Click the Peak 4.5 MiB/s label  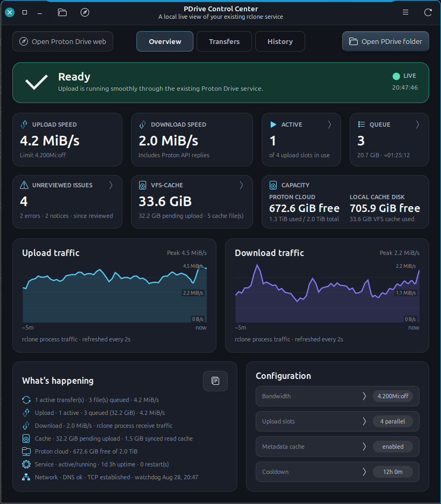(x=187, y=253)
